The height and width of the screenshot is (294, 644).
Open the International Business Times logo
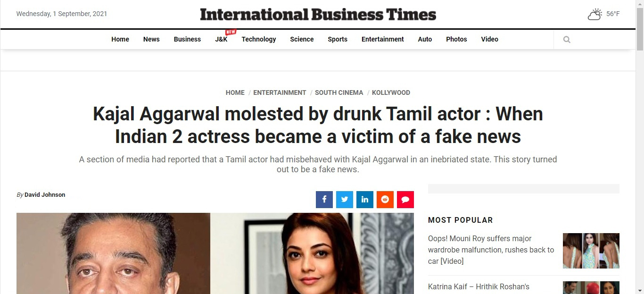pyautogui.click(x=318, y=15)
